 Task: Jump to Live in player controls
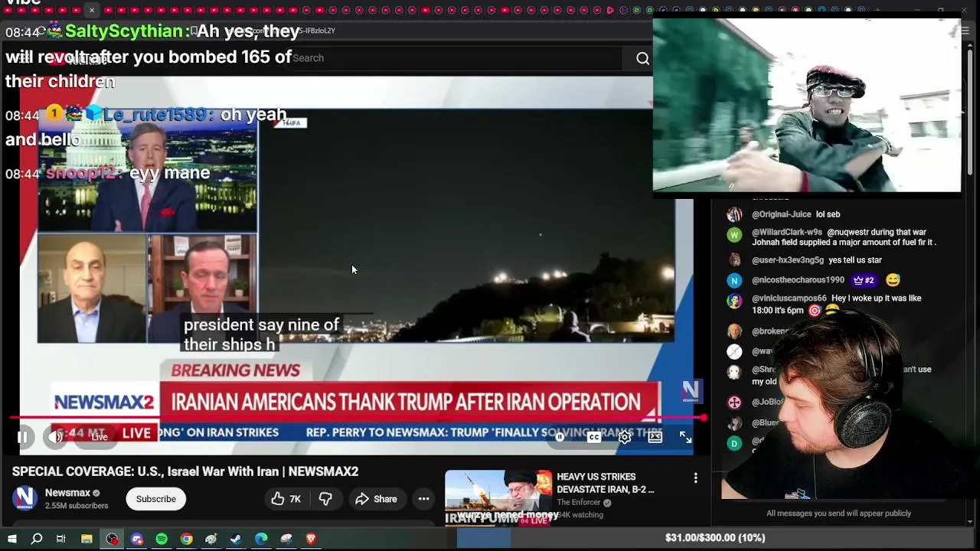[x=100, y=437]
